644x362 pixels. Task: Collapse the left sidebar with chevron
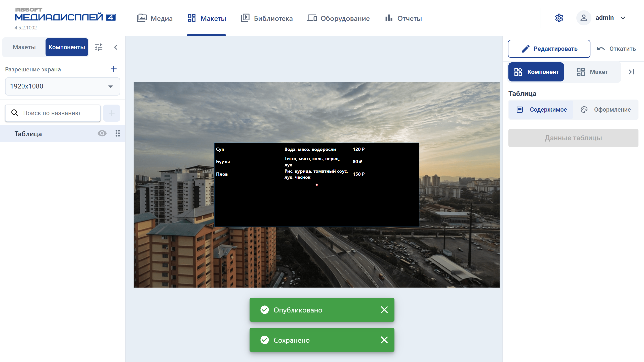tap(116, 47)
